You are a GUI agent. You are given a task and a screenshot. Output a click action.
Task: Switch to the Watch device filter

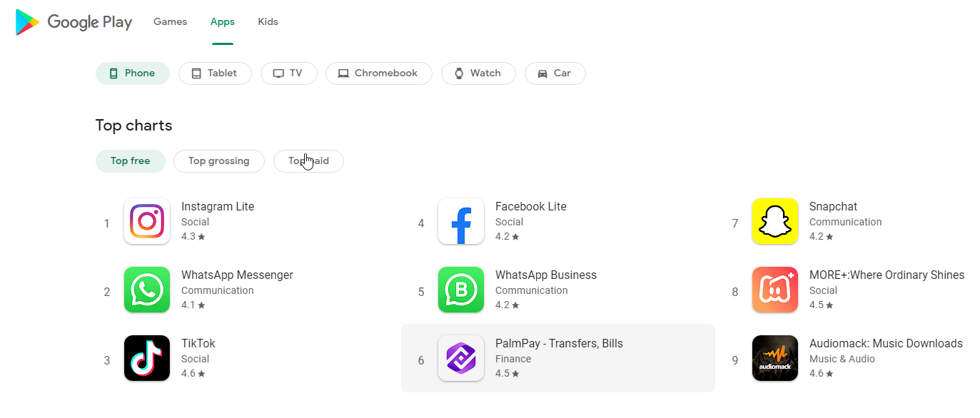click(x=478, y=73)
